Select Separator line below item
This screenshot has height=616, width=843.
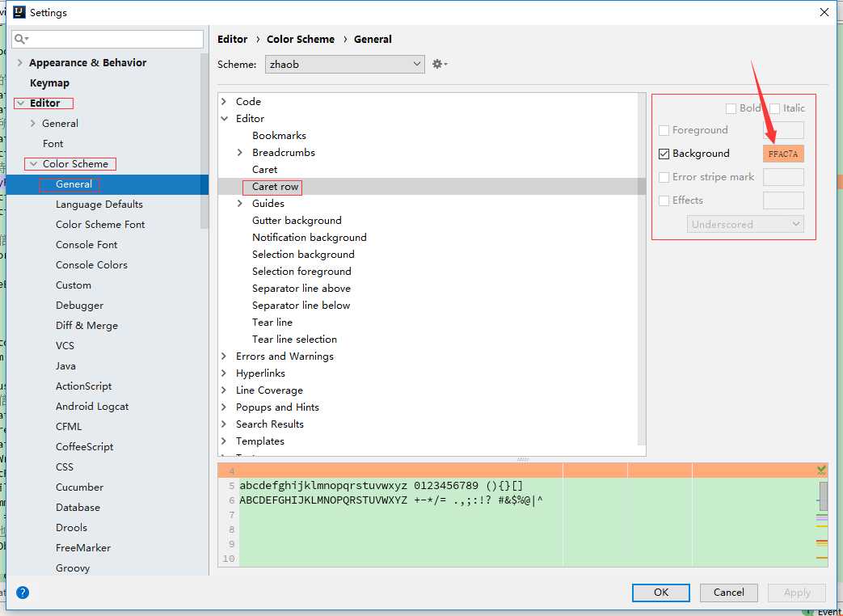tap(301, 306)
